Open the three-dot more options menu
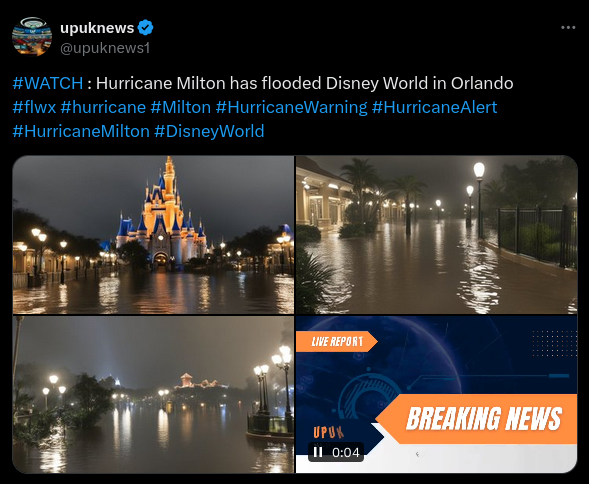Image resolution: width=589 pixels, height=484 pixels. click(x=568, y=27)
